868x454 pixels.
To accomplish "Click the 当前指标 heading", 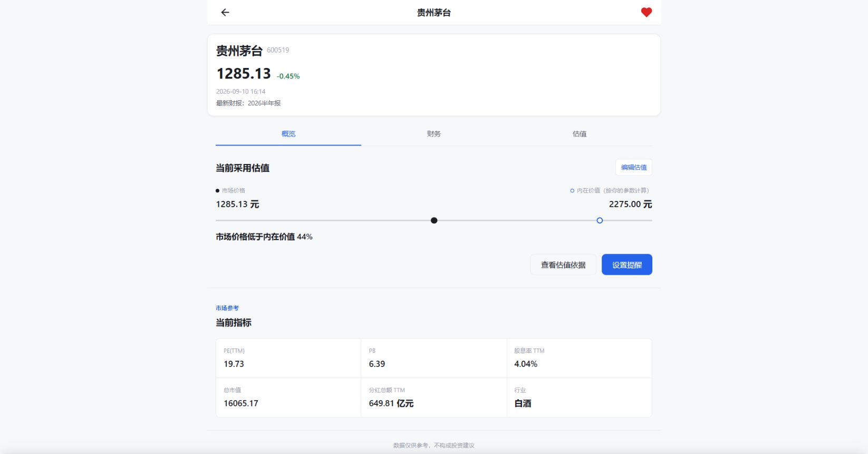I will [234, 323].
